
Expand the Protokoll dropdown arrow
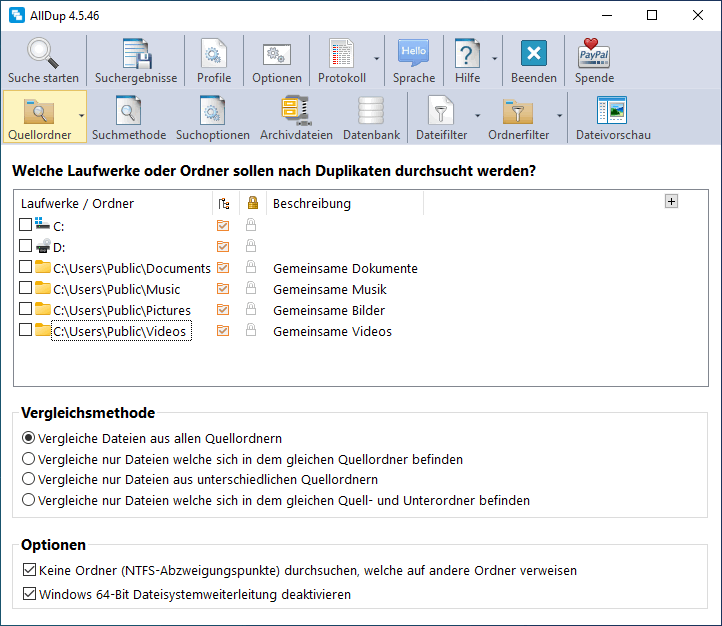(376, 59)
